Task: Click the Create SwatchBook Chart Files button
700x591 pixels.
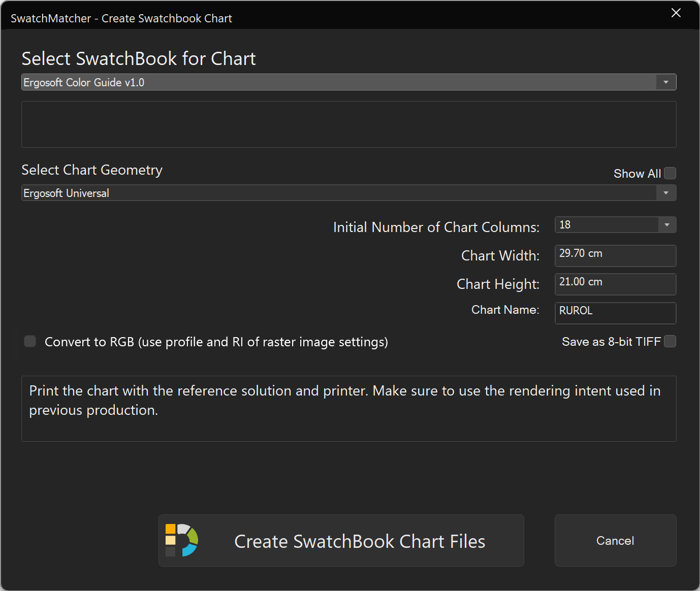Action: pos(341,541)
